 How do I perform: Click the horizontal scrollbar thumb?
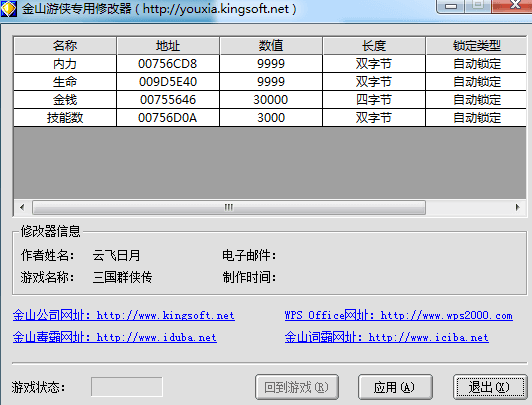coord(229,207)
